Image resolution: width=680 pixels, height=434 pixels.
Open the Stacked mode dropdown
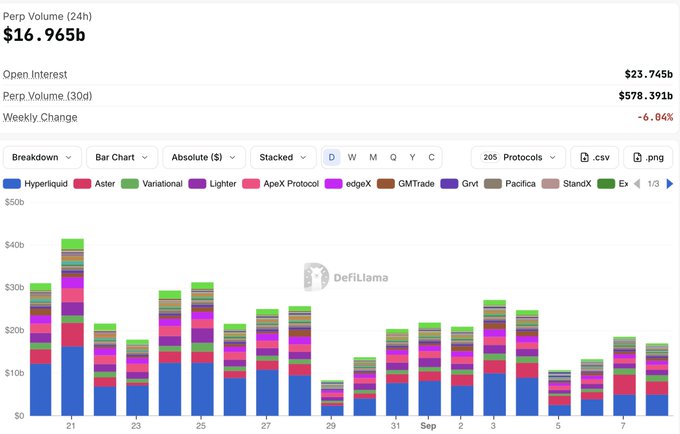(x=283, y=157)
